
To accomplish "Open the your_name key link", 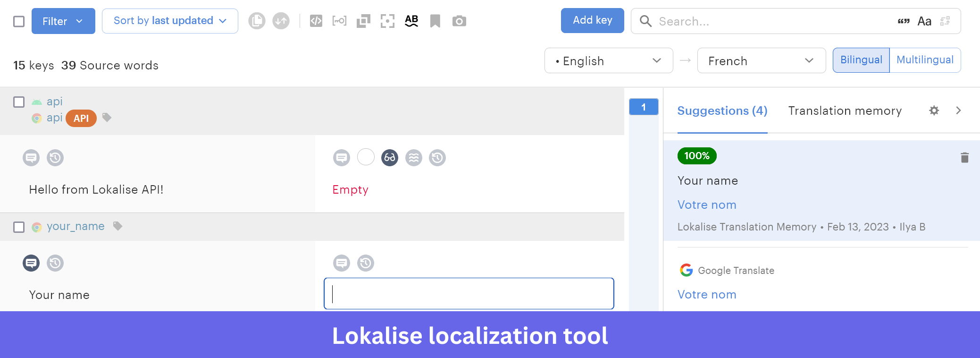I will pos(75,227).
